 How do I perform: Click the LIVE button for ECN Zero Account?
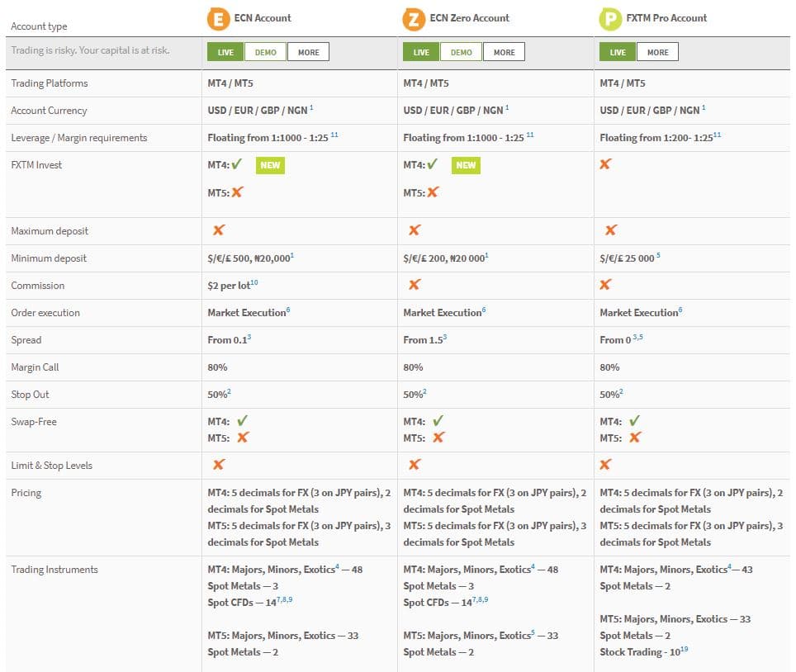click(x=420, y=51)
